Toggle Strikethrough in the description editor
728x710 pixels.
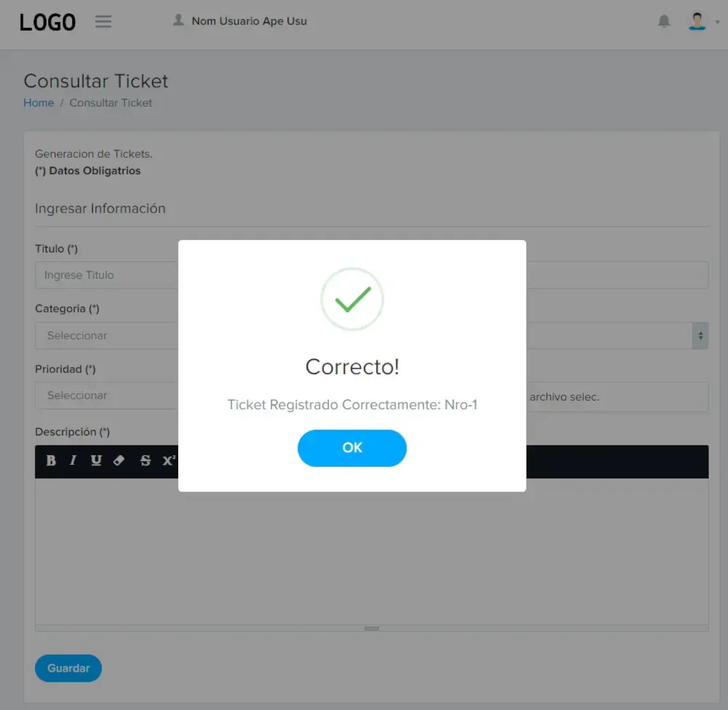[145, 460]
